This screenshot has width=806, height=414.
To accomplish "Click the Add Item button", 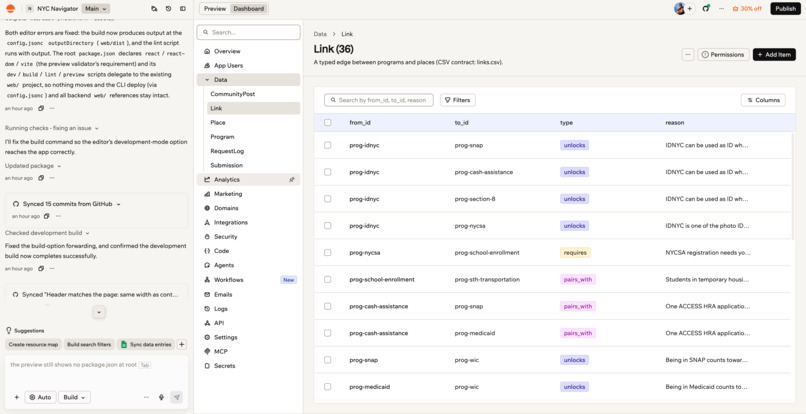I will pos(774,55).
